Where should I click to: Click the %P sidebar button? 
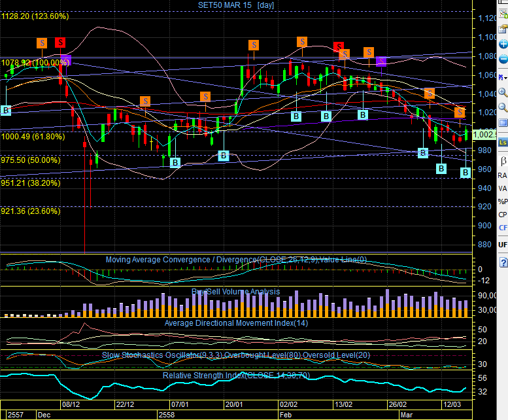click(503, 201)
